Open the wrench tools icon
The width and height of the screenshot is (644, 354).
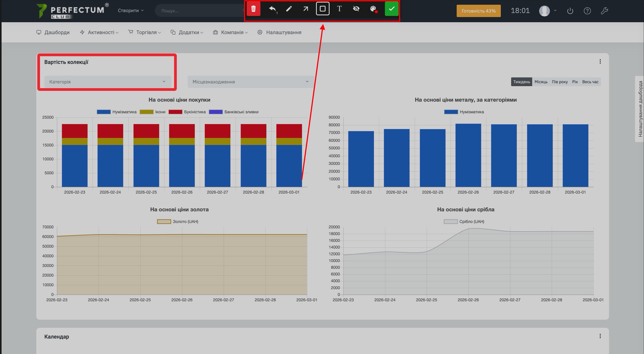click(604, 11)
